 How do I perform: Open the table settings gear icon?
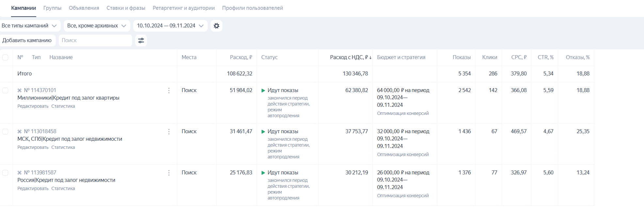(x=217, y=26)
